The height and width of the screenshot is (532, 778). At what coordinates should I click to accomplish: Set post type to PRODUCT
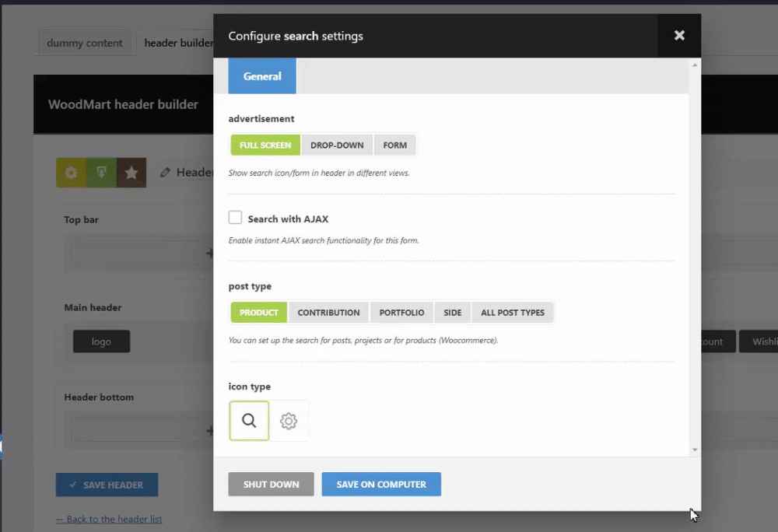pos(259,312)
